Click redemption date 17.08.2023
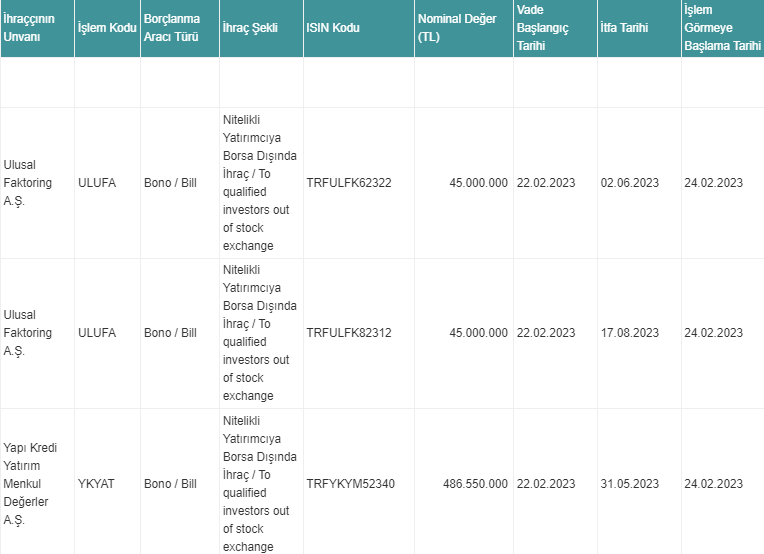 click(630, 333)
